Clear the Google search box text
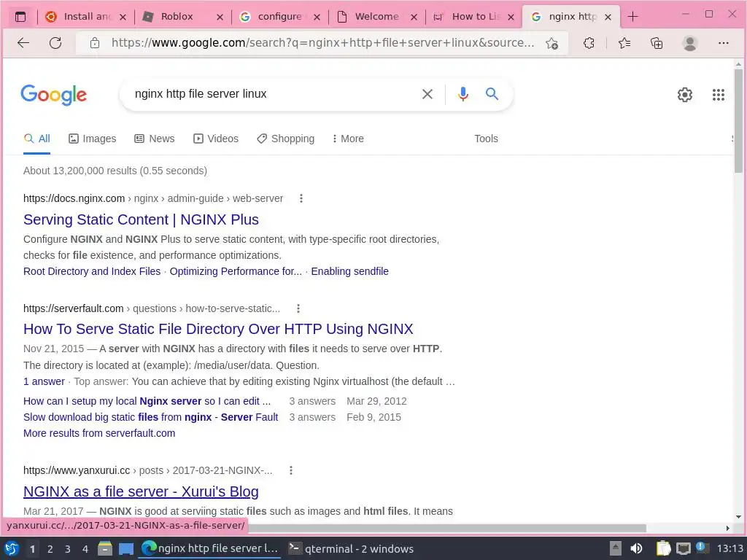The height and width of the screenshot is (560, 747). (427, 94)
